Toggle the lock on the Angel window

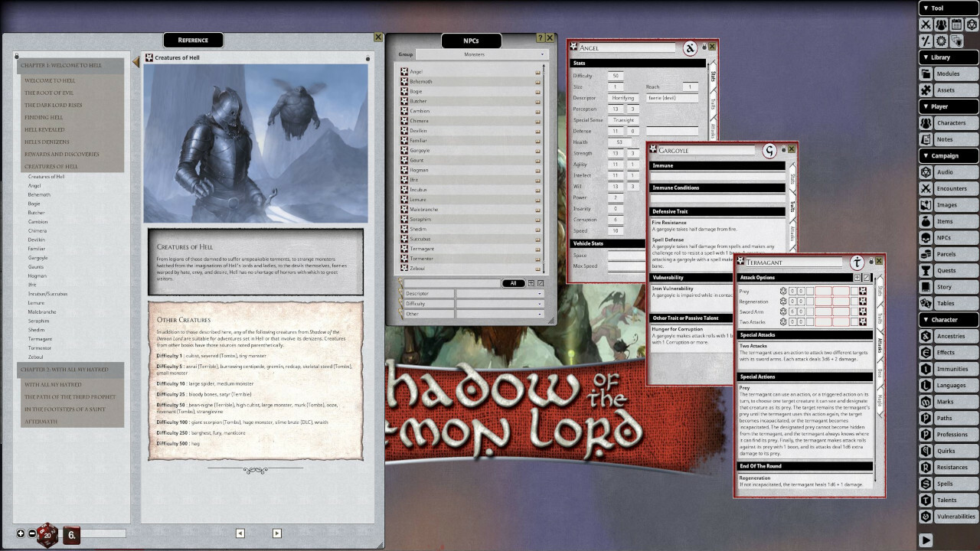point(704,47)
